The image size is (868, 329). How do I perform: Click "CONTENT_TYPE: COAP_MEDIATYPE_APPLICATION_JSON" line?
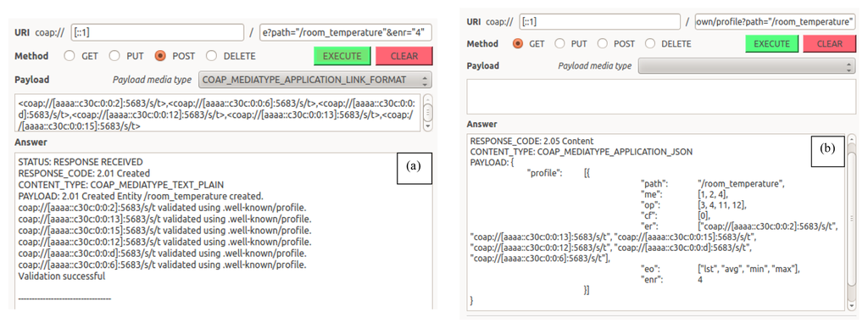point(581,151)
